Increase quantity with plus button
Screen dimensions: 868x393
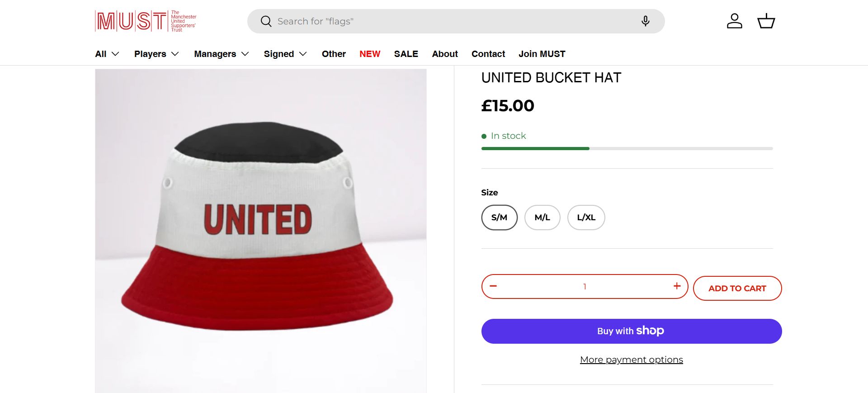click(x=677, y=286)
